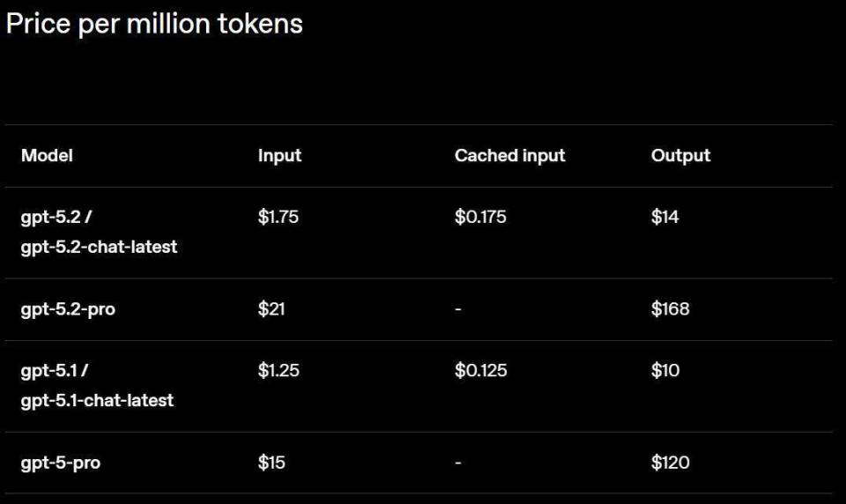The width and height of the screenshot is (846, 504).
Task: Click the gpt-5.1-chat-latest model name
Action: click(97, 400)
